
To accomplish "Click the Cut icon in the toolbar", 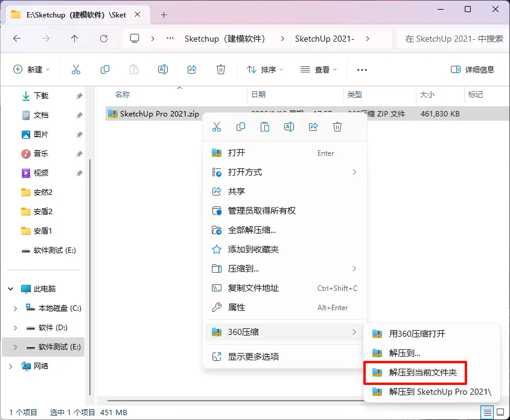I will click(76, 69).
